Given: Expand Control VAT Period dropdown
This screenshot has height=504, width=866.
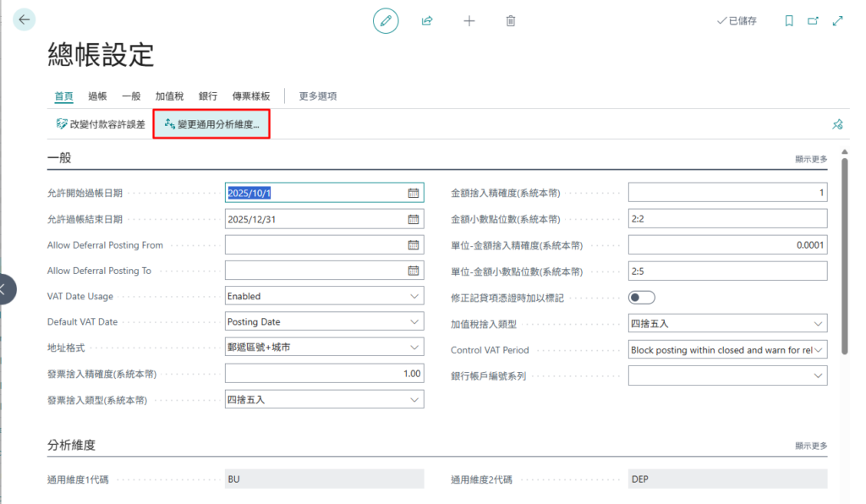Looking at the screenshot, I should [x=818, y=350].
